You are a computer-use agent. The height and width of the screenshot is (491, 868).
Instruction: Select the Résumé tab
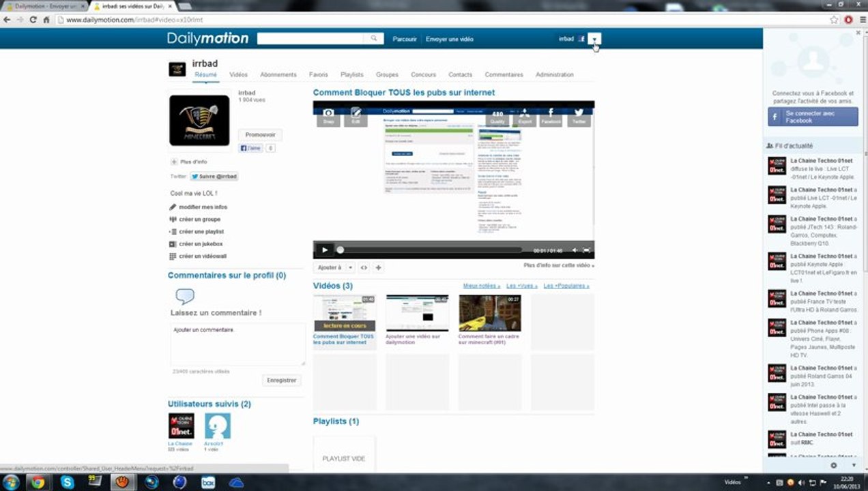205,74
